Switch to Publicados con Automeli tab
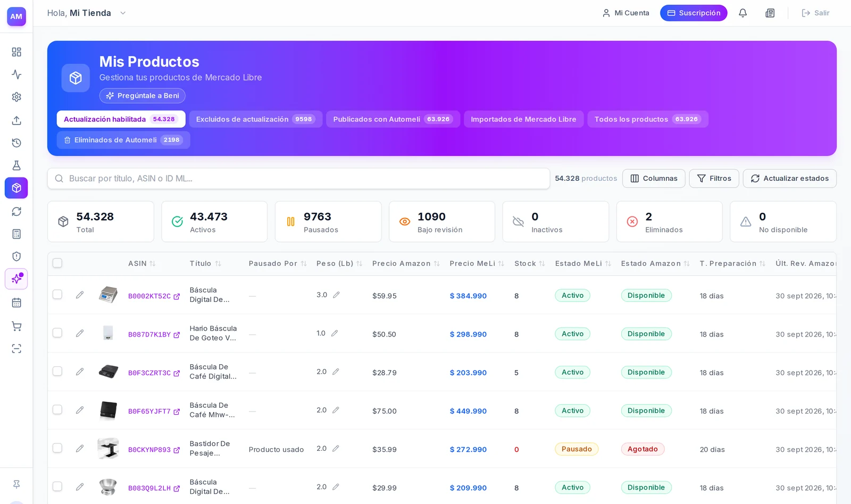The height and width of the screenshot is (504, 851). pos(393,119)
